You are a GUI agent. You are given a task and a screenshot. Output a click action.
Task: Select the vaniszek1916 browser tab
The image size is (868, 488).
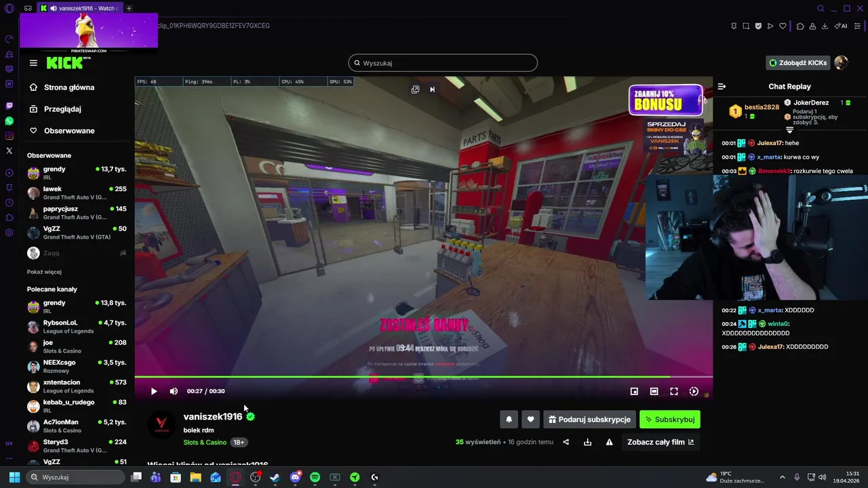79,8
